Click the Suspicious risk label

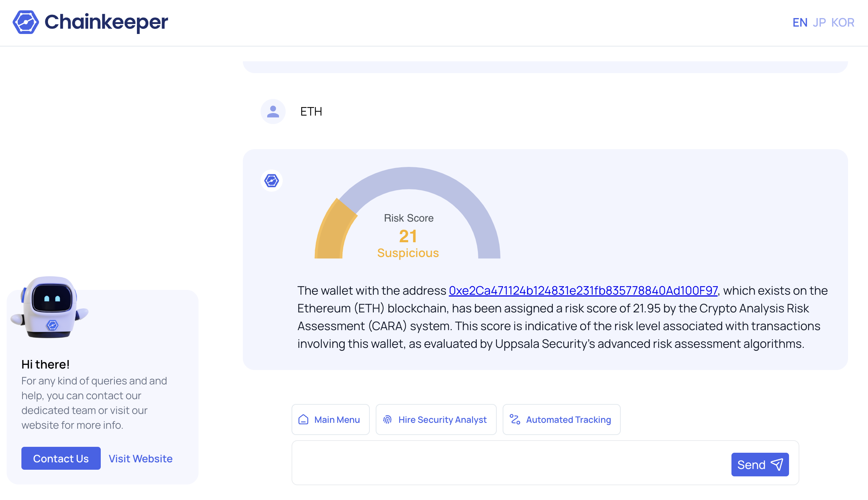click(408, 253)
